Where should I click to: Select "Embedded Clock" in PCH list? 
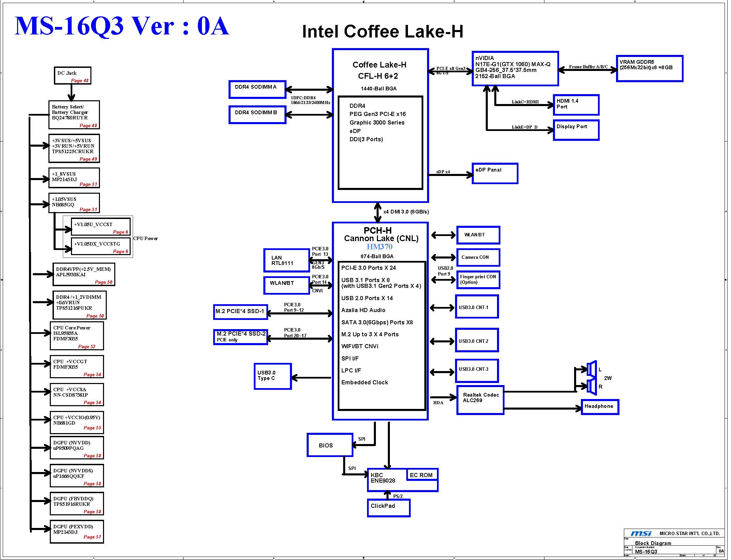pyautogui.click(x=365, y=382)
